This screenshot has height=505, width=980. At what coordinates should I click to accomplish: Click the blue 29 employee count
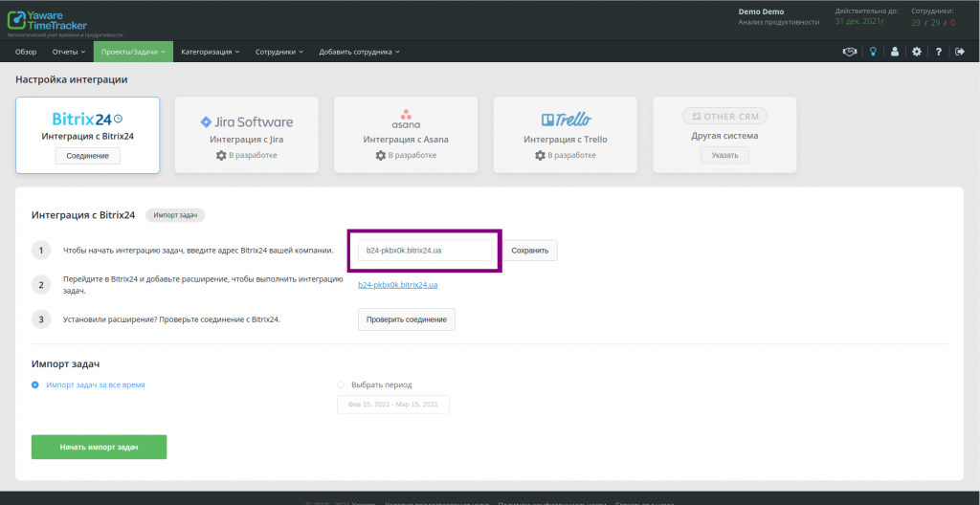tap(936, 23)
